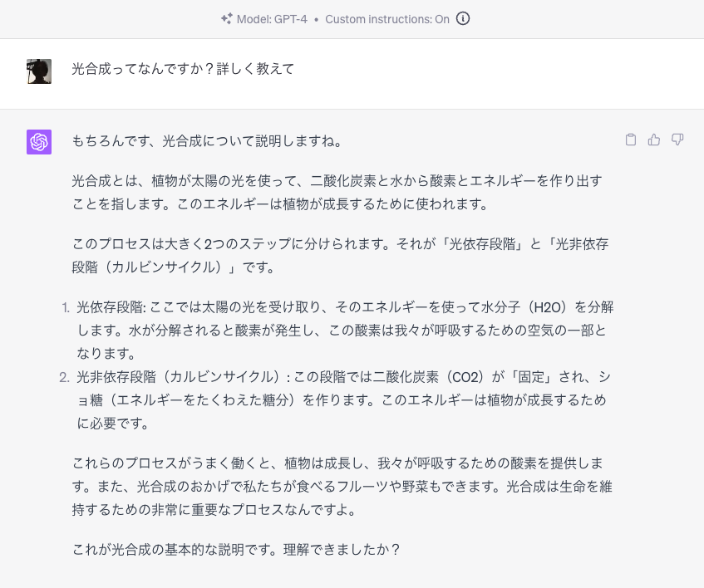
Task: Click the paragraph beginning これらのプロセスが
Action: click(342, 486)
